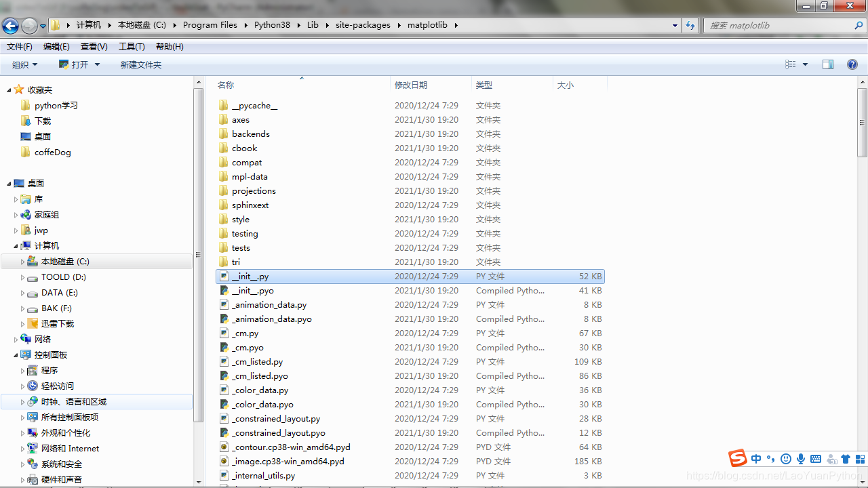The height and width of the screenshot is (488, 868).
Task: Expand the 网络 tree node
Action: 16,340
